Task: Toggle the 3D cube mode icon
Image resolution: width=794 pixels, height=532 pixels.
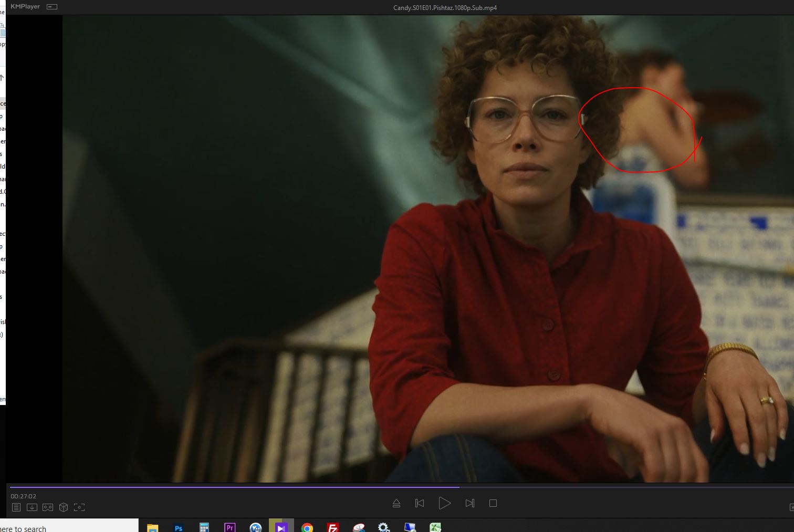Action: click(64, 507)
